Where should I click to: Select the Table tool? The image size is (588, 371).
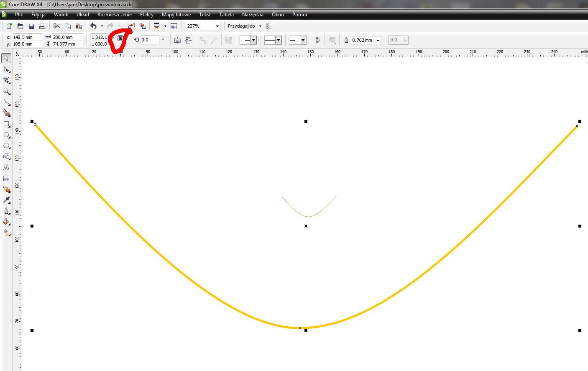click(x=6, y=178)
